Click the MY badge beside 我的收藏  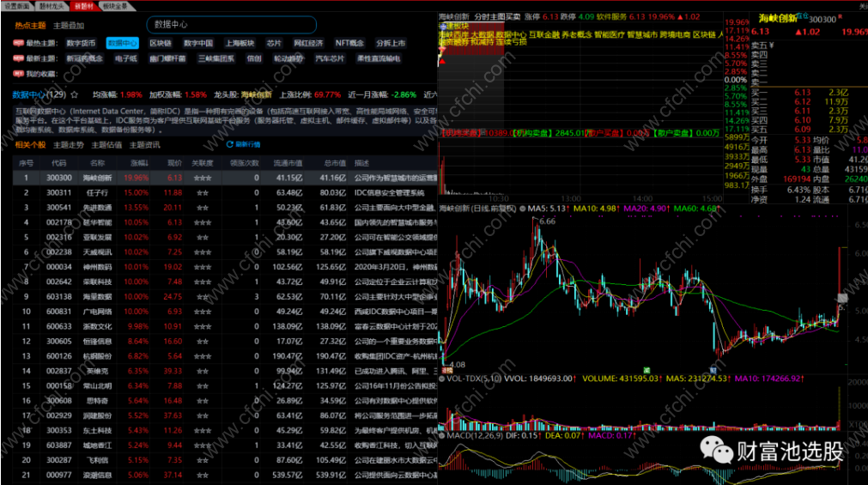click(18, 74)
